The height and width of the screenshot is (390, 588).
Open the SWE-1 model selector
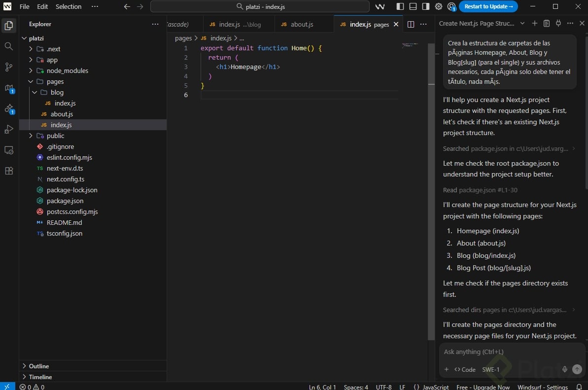(490, 369)
